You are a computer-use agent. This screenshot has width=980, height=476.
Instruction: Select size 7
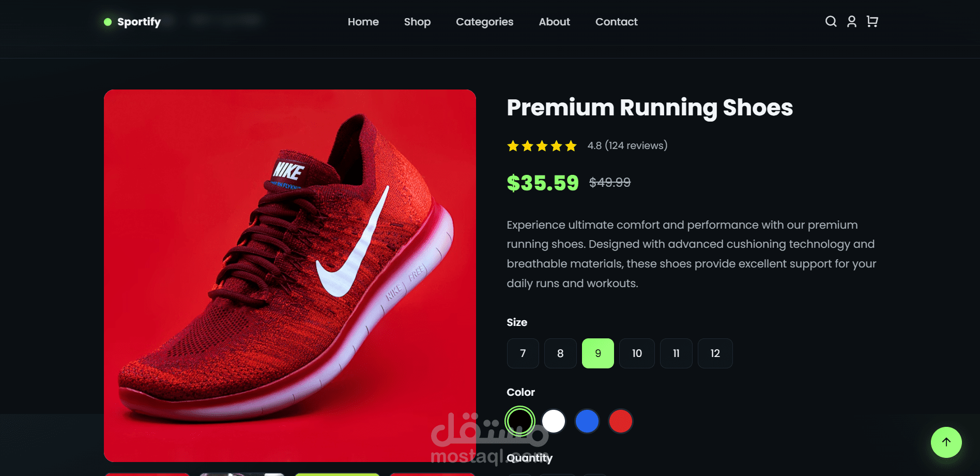(523, 353)
